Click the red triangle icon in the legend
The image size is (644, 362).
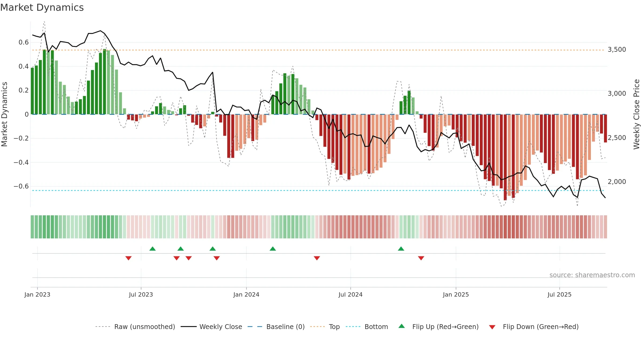(492, 327)
